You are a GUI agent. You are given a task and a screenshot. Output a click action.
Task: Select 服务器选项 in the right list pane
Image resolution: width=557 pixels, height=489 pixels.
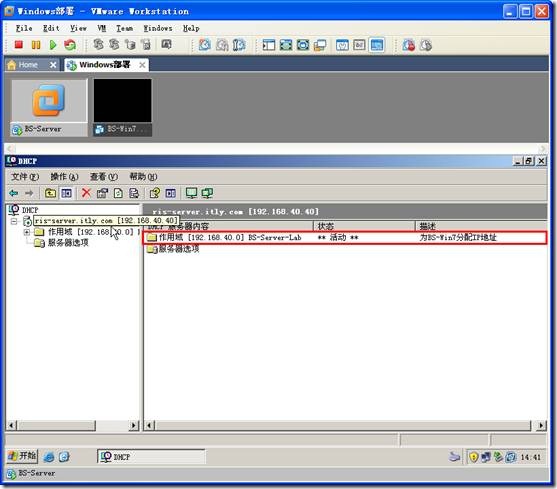pos(179,249)
